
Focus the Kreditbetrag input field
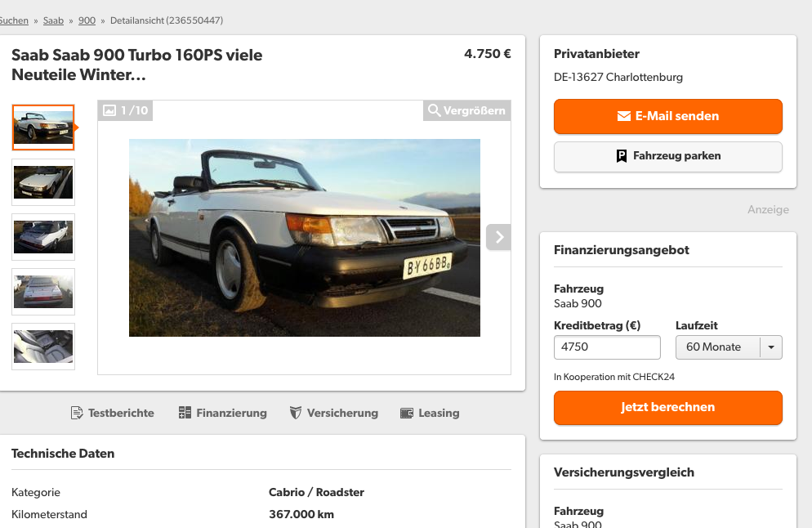click(x=607, y=347)
